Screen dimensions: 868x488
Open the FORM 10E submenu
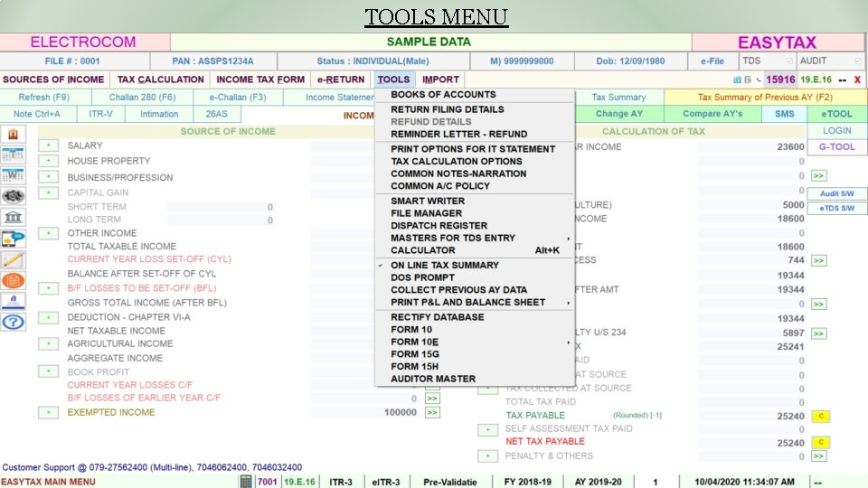tap(474, 342)
